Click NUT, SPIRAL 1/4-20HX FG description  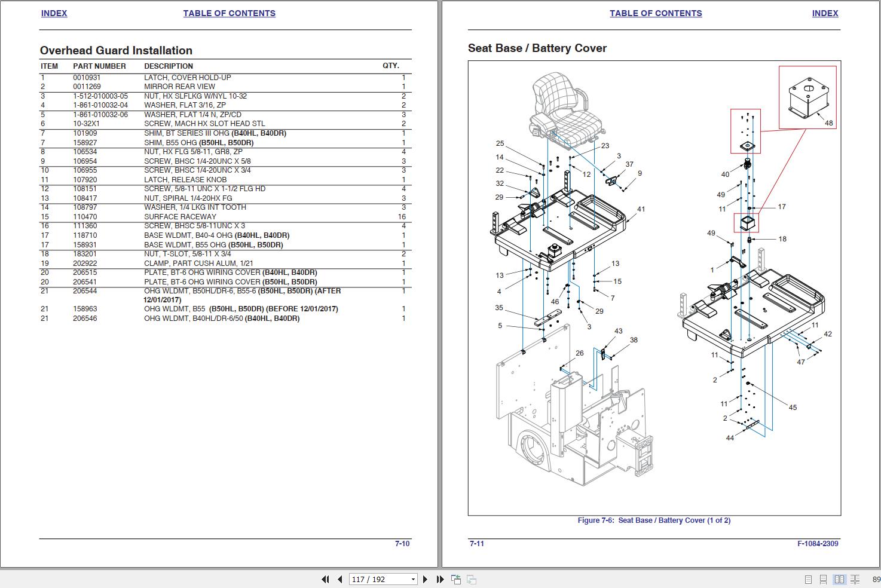188,198
